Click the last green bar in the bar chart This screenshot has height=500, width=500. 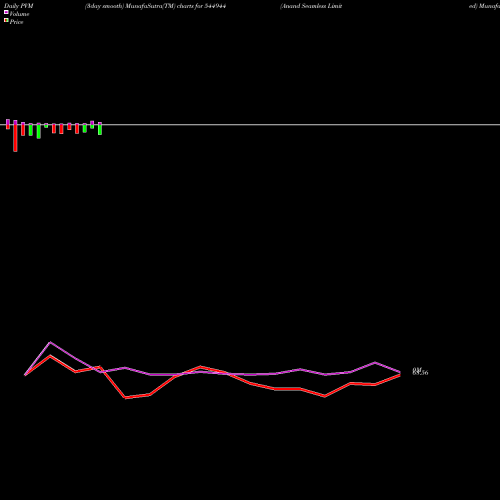(100, 129)
